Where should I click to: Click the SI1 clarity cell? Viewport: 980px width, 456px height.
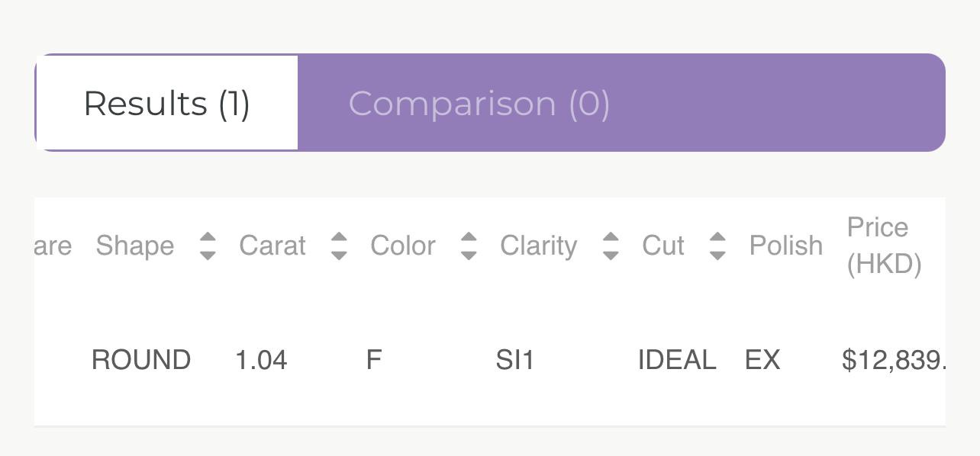tap(515, 360)
